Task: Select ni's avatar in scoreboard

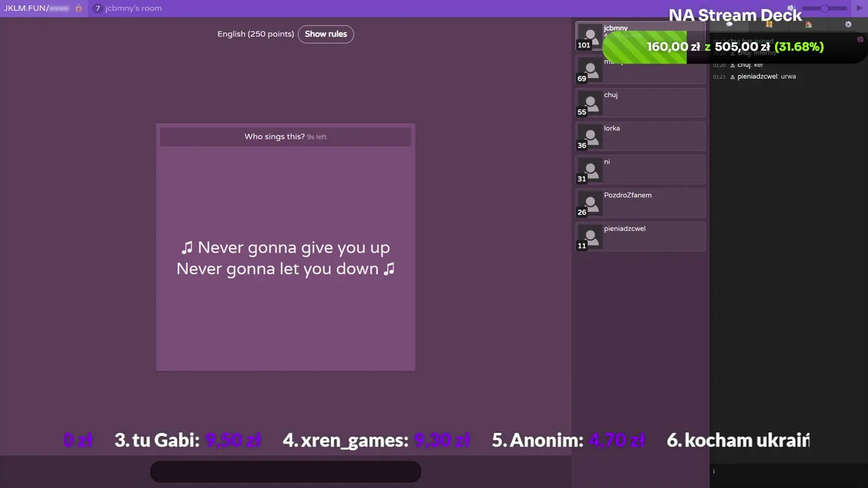Action: [x=589, y=169]
